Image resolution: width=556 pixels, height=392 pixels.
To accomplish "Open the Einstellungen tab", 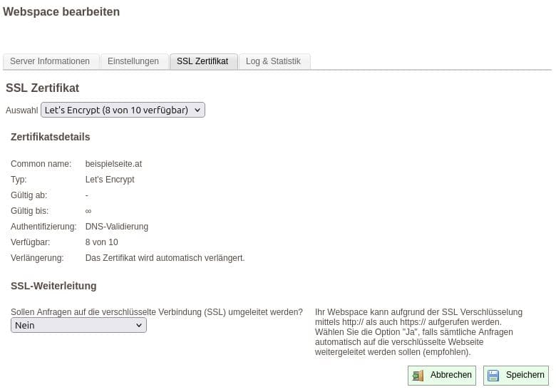I will point(133,61).
